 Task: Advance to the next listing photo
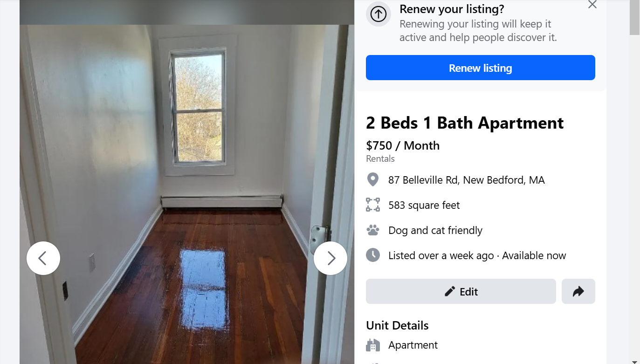[330, 258]
